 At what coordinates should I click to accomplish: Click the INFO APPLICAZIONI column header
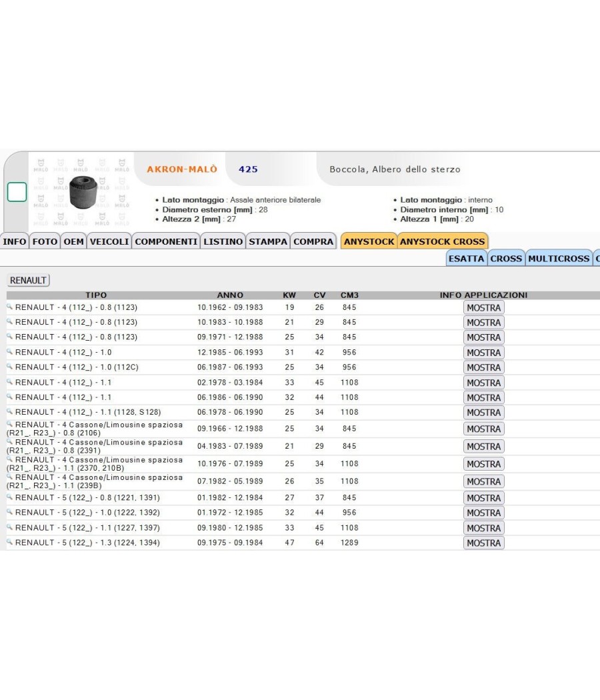coord(483,295)
